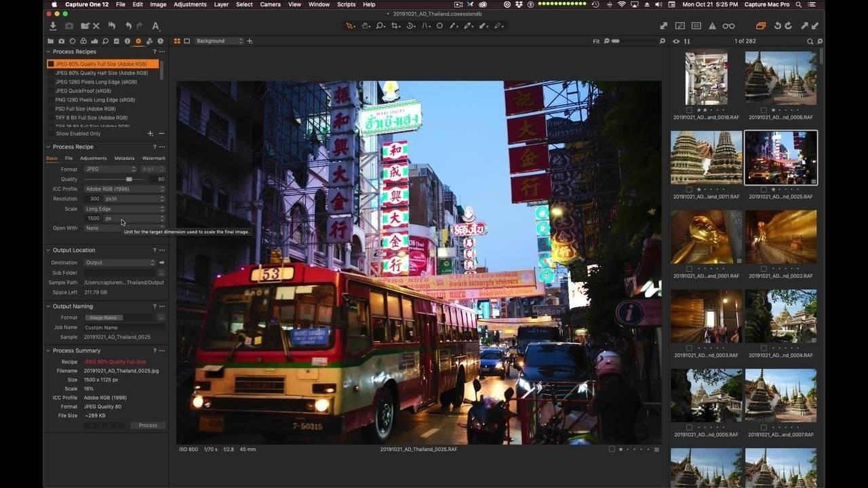This screenshot has width=868, height=488.
Task: Select thumbnail 20191021_AD_Thailand_0011.RAF
Action: (x=706, y=158)
